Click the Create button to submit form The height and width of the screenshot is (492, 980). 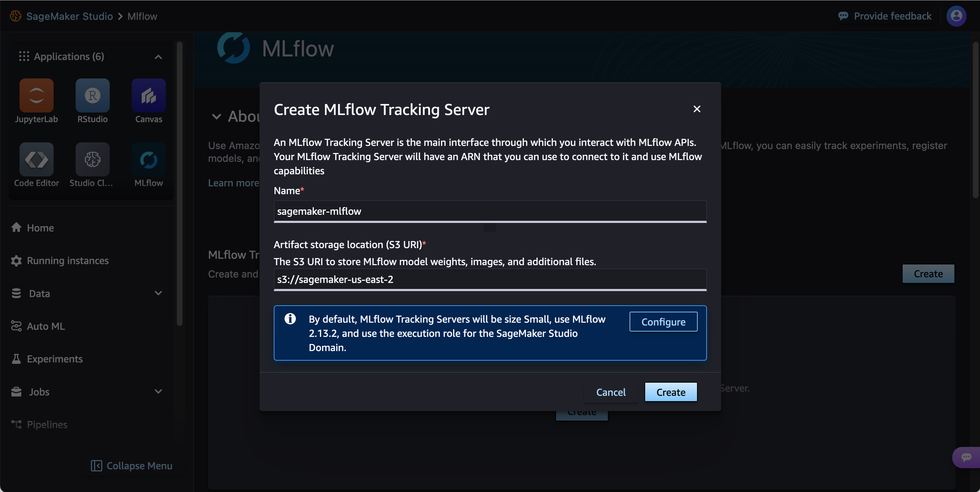(671, 392)
